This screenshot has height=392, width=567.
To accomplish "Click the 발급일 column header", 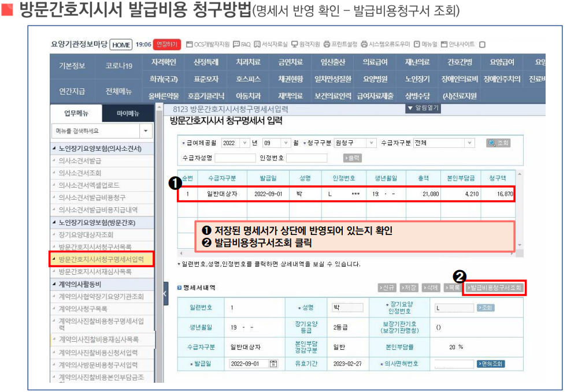I will (x=268, y=178).
